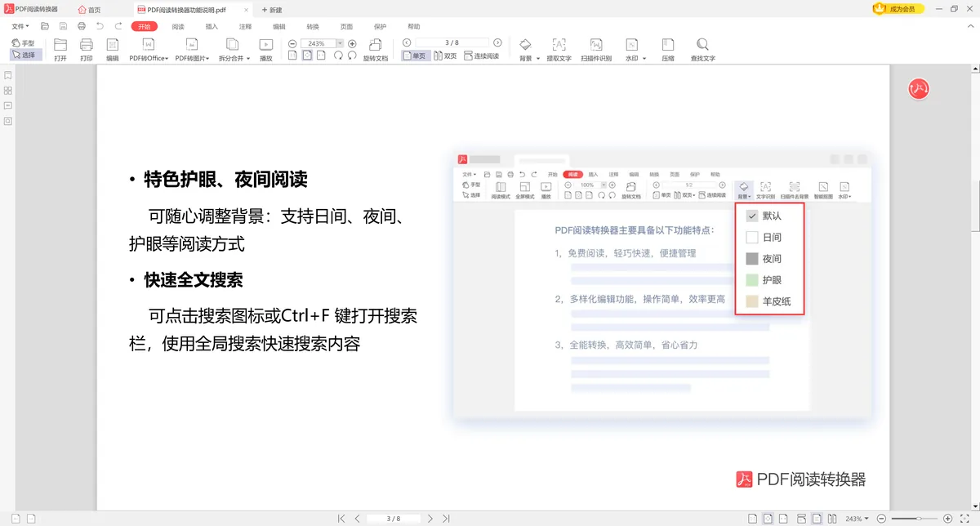Toggle actual-size view under the zoom box
980x526 pixels.
tap(293, 56)
